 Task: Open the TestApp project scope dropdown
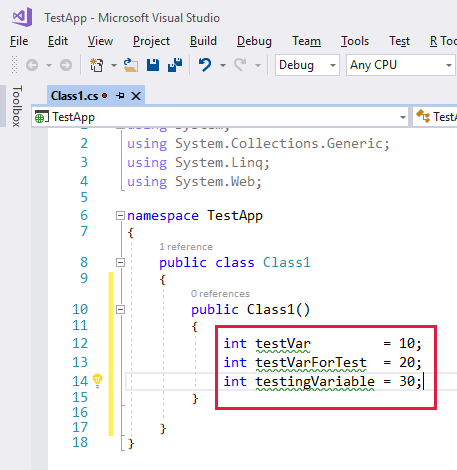click(220, 117)
